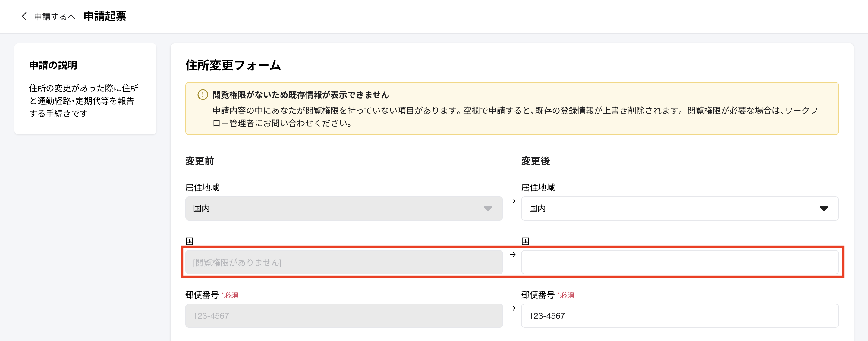Click the 申請起票 page title

[105, 16]
